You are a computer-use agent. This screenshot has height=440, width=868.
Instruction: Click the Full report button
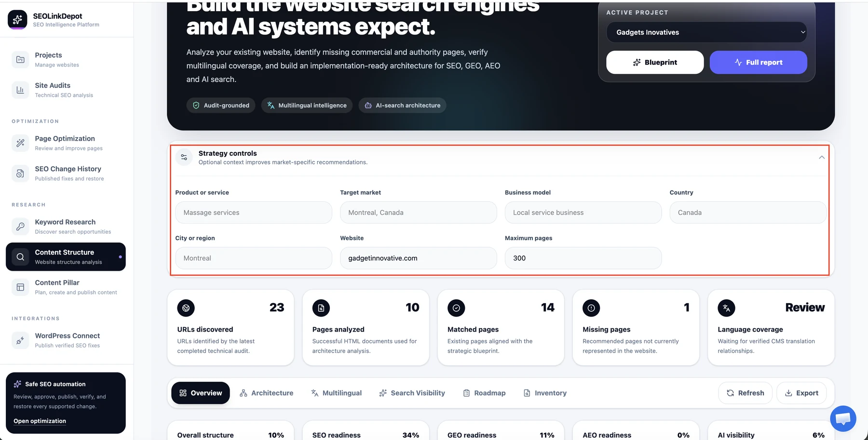pos(759,62)
